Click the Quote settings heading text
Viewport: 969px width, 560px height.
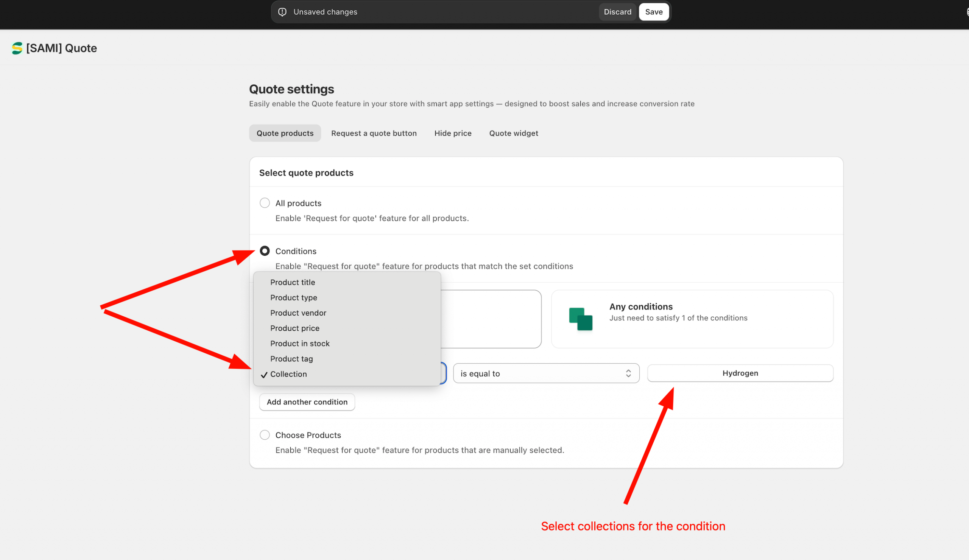tap(291, 89)
